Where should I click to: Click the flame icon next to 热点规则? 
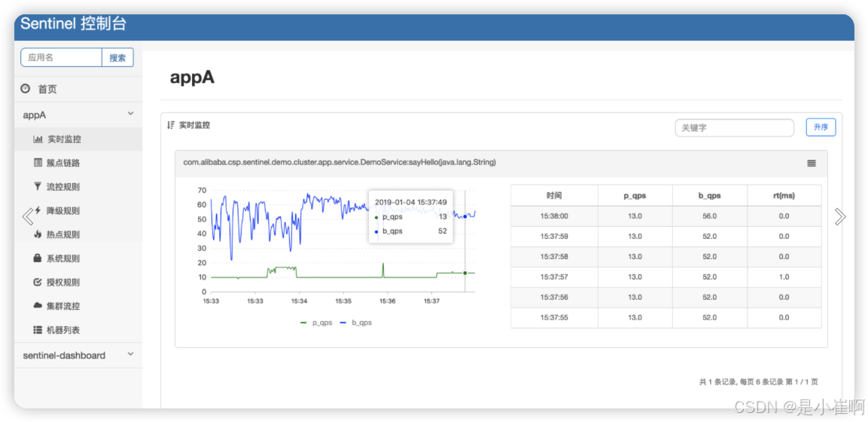click(38, 234)
